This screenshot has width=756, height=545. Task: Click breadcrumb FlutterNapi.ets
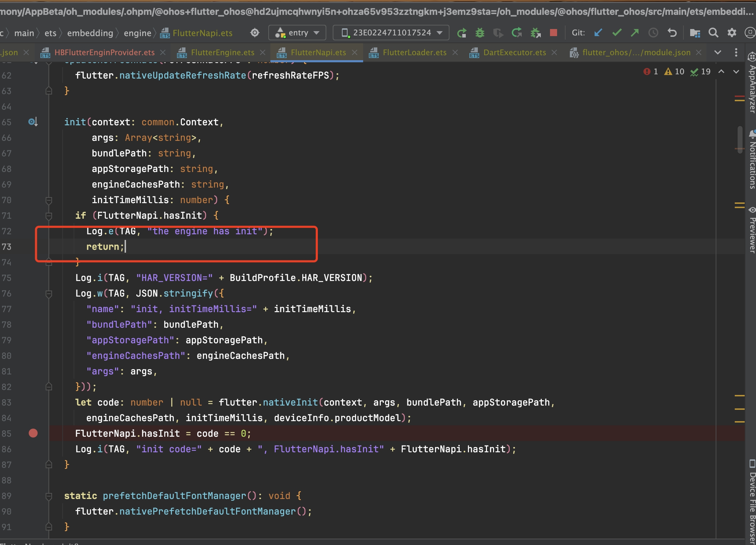pos(196,33)
